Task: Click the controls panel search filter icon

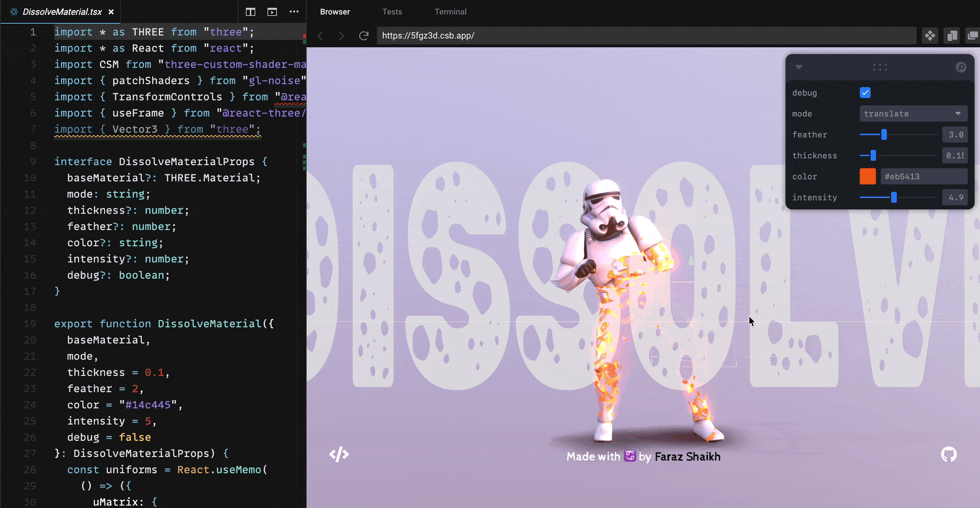Action: coord(961,67)
